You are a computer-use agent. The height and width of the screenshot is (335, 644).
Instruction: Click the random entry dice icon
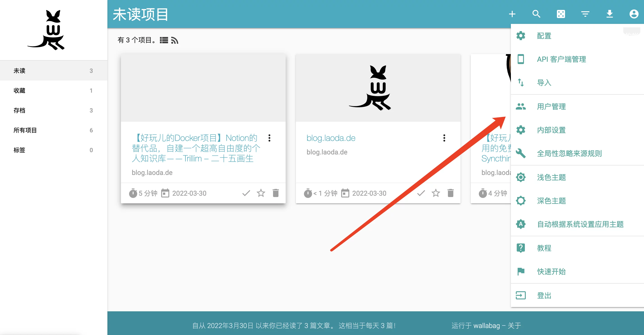point(561,14)
